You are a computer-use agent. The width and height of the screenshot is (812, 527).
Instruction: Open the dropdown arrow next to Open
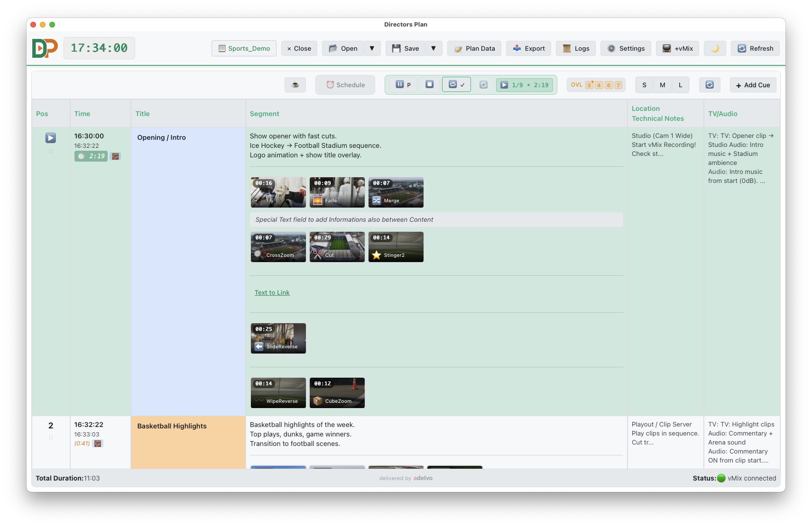point(372,48)
